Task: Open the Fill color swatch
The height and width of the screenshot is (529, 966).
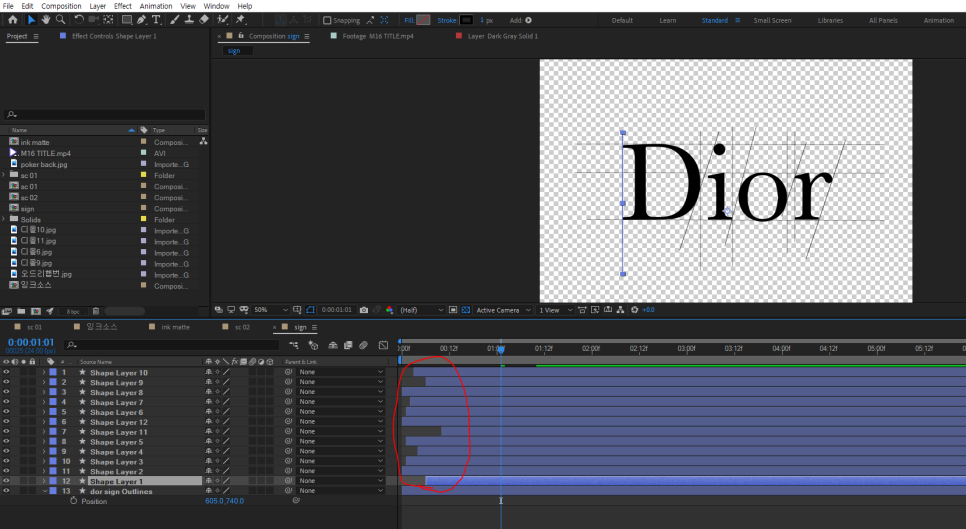Action: point(423,20)
